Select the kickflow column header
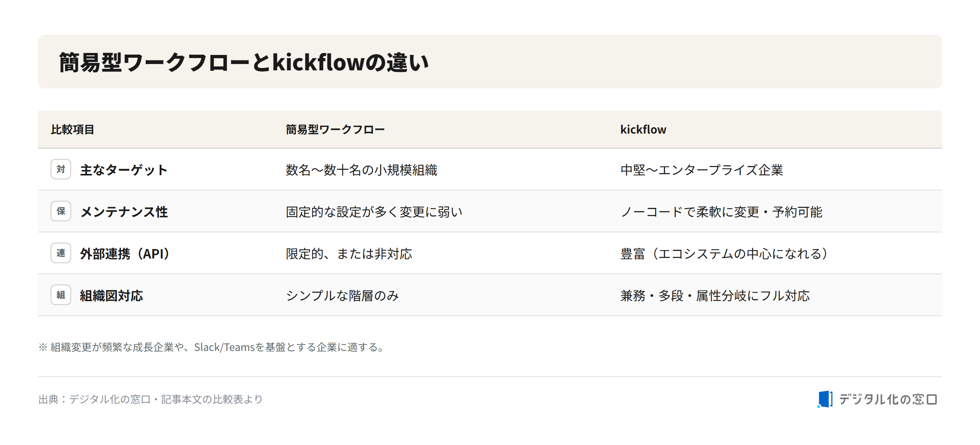 [643, 130]
